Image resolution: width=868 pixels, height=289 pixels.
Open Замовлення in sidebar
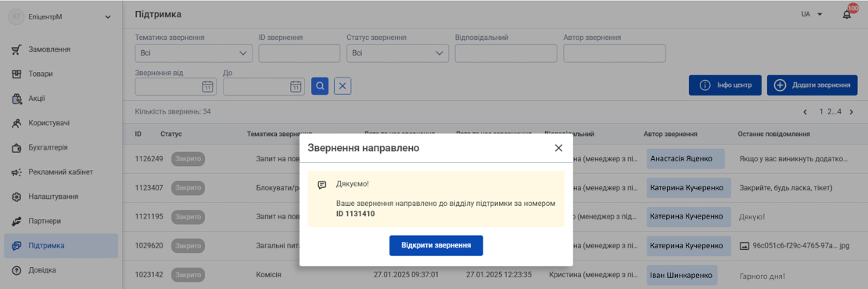point(61,50)
